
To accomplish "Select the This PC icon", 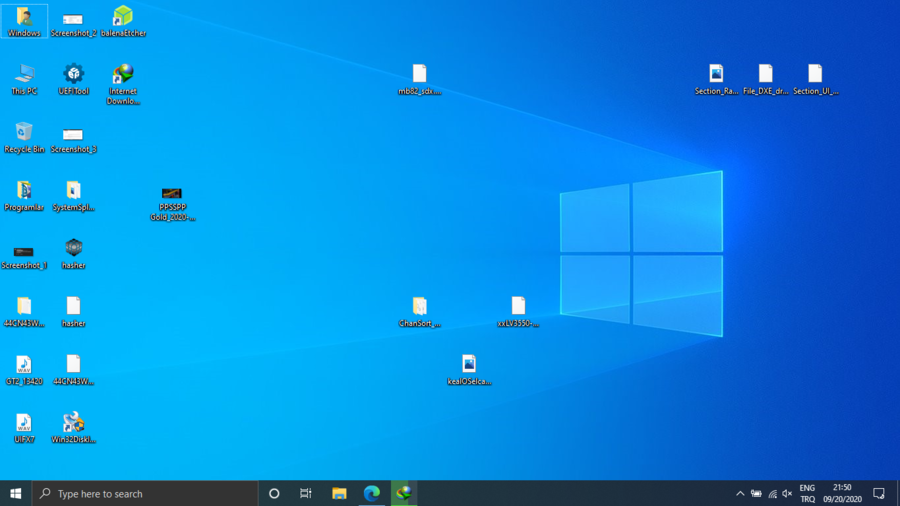I will click(24, 75).
